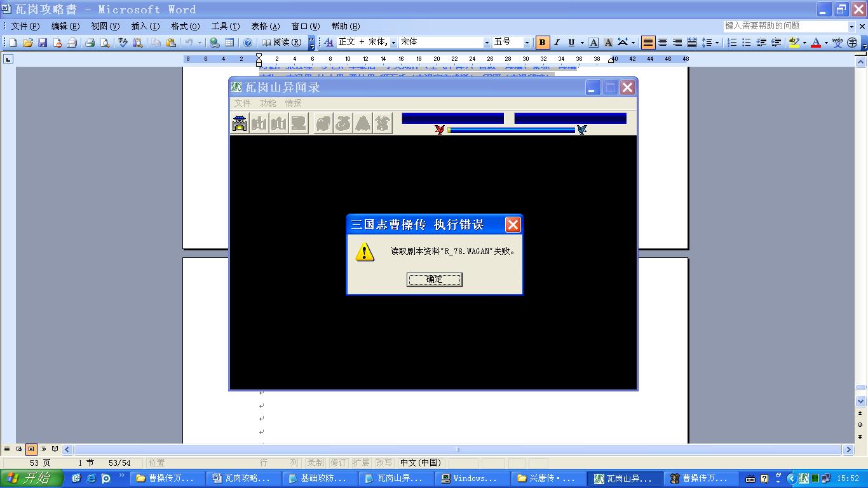
Task: Open the 编辑(E) menu
Action: (65, 26)
